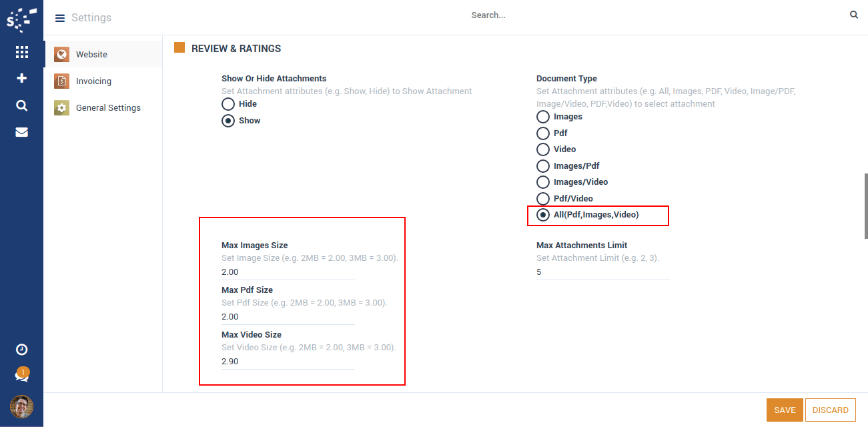The image size is (868, 427).
Task: Click the user avatar photo
Action: click(21, 406)
